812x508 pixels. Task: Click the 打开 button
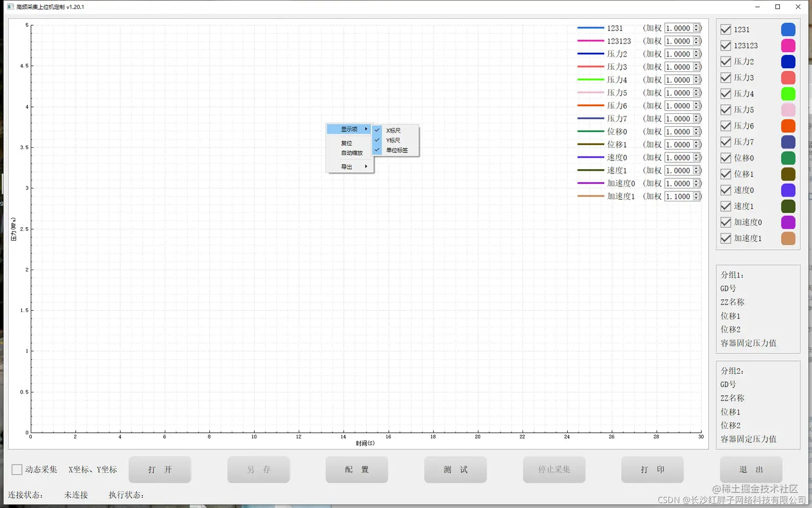click(160, 470)
